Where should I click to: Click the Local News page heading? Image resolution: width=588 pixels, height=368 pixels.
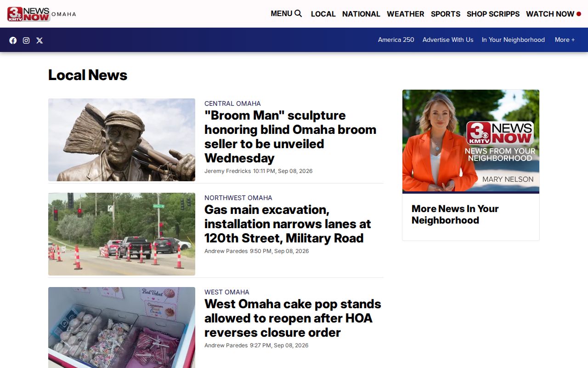point(88,75)
